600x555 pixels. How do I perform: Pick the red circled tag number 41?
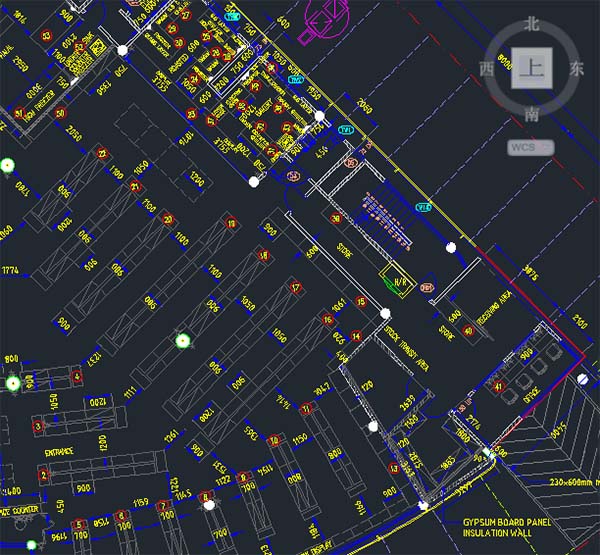click(x=499, y=385)
